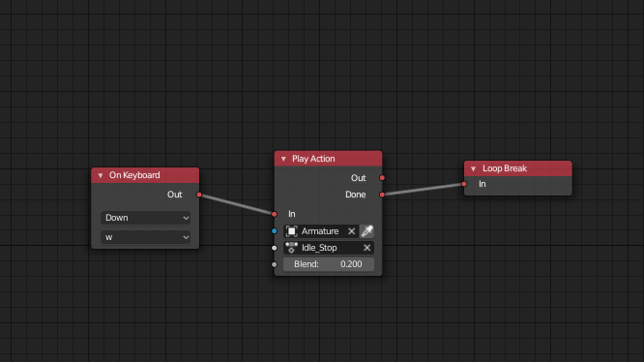Image resolution: width=644 pixels, height=362 pixels.
Task: Click the Play Action Out socket
Action: 382,178
